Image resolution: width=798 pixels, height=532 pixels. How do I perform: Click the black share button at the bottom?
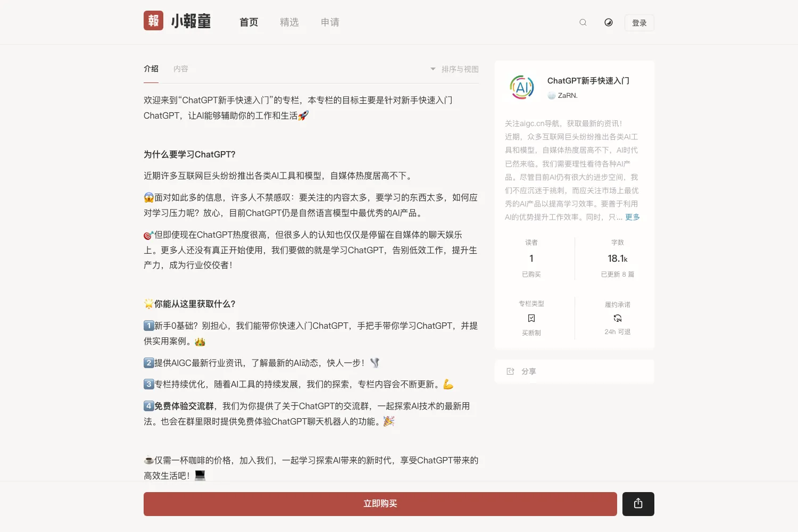(638, 504)
